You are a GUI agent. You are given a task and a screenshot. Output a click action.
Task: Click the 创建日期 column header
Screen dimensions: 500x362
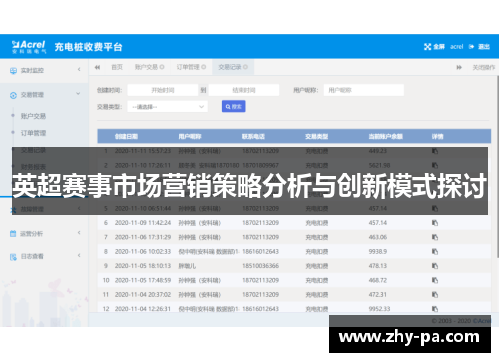tap(126, 136)
